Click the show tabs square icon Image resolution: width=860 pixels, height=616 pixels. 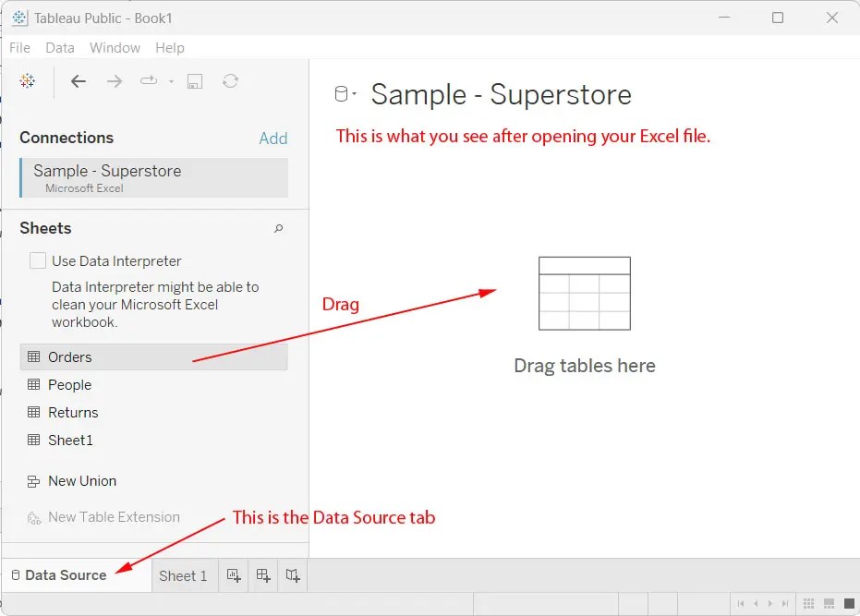849,603
